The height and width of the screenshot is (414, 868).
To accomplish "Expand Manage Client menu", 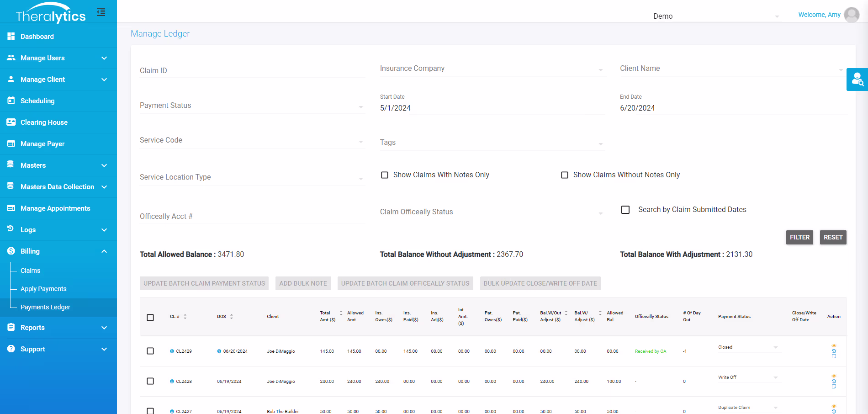I will (x=58, y=80).
